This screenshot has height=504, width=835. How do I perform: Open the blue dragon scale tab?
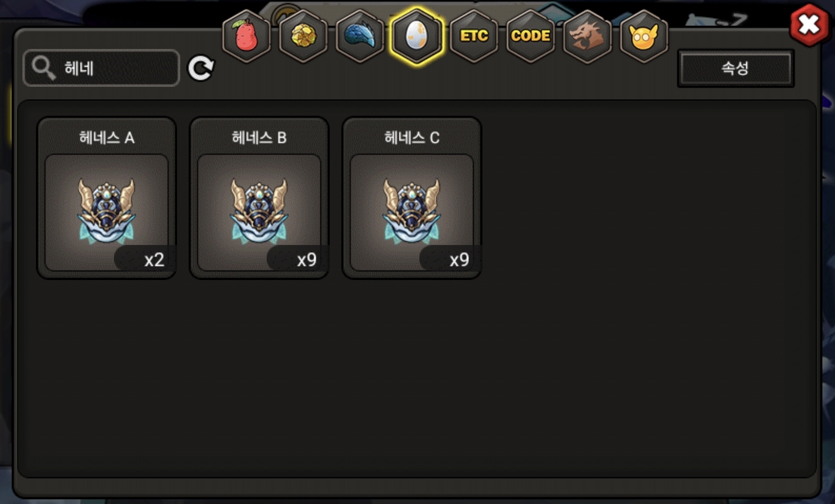pyautogui.click(x=360, y=36)
